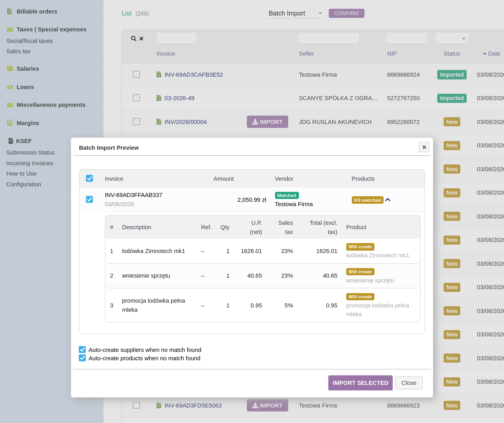Open Submission Status in KSEF menu

31,153
